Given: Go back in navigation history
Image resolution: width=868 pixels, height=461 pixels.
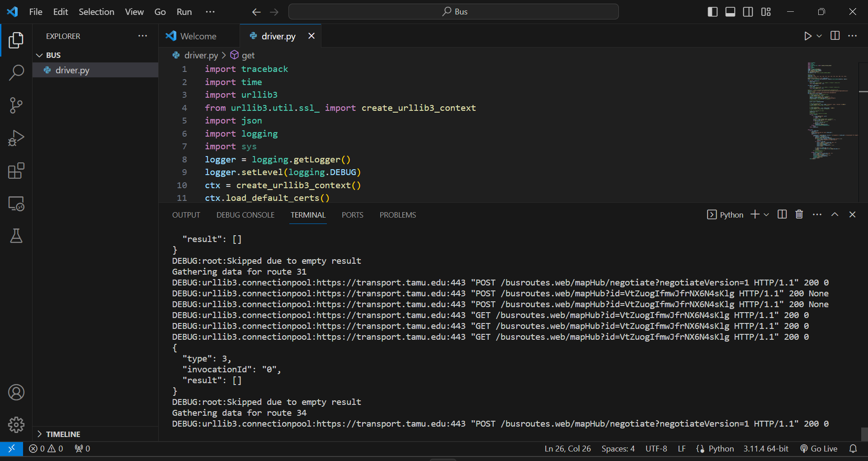Looking at the screenshot, I should tap(256, 12).
